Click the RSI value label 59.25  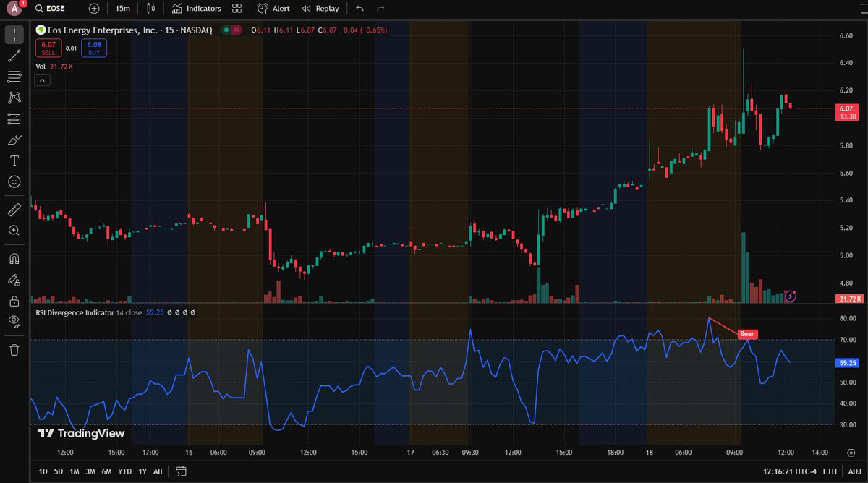846,362
